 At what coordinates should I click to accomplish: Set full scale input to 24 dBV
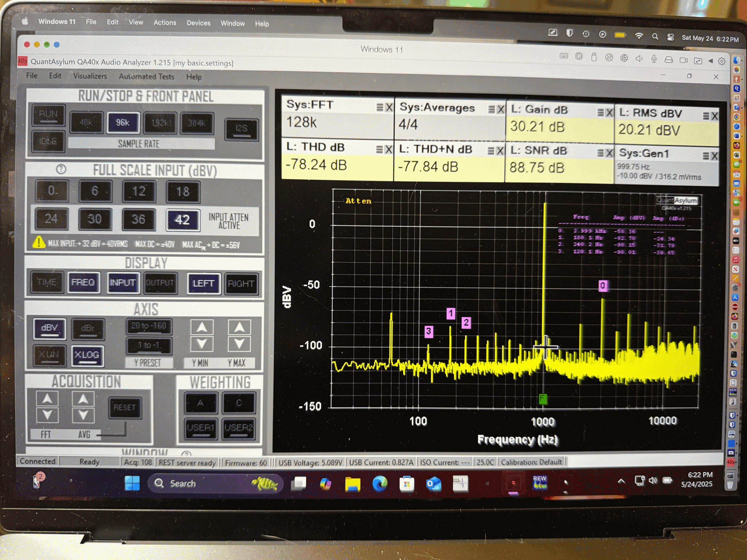coord(51,219)
